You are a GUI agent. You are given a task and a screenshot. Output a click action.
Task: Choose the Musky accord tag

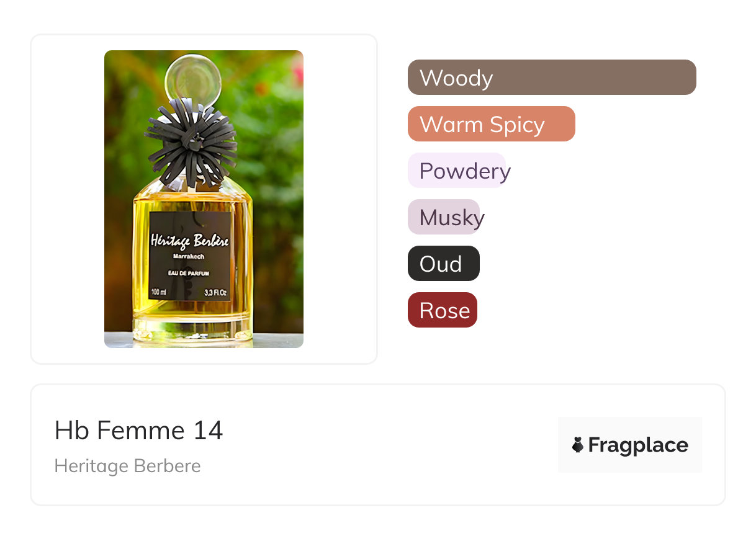pyautogui.click(x=446, y=217)
